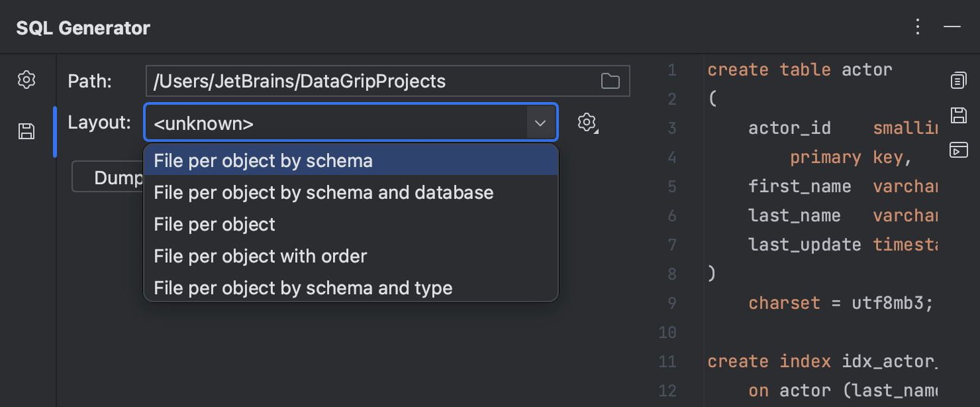Click the save icon in the left sidebar

(26, 131)
